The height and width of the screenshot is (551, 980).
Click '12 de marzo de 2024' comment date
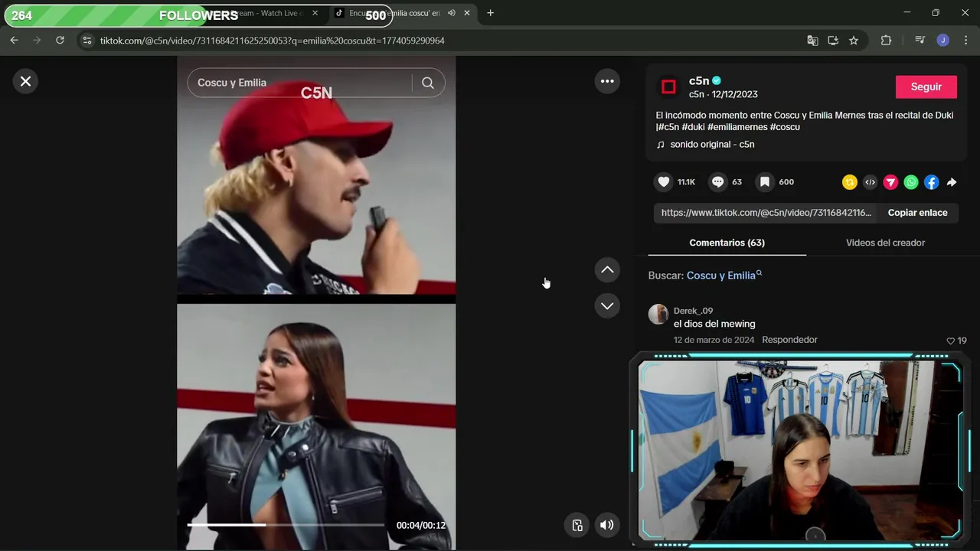tap(714, 340)
